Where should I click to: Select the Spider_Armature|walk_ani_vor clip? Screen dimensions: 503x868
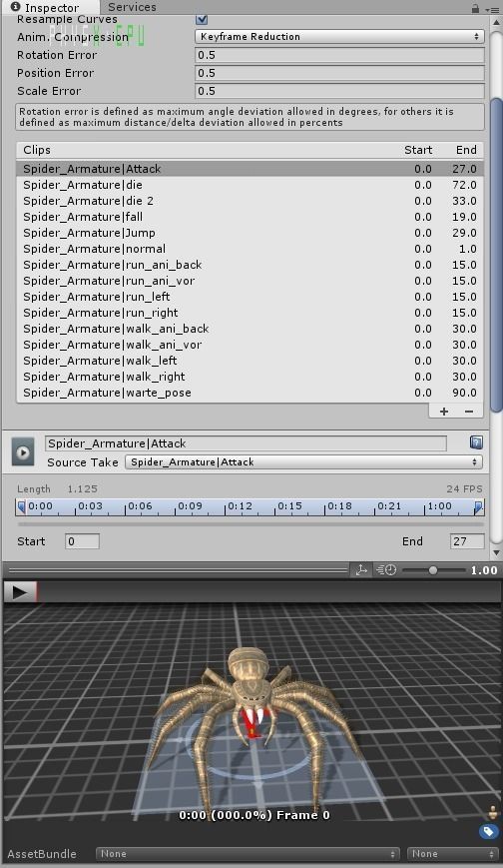click(x=250, y=346)
